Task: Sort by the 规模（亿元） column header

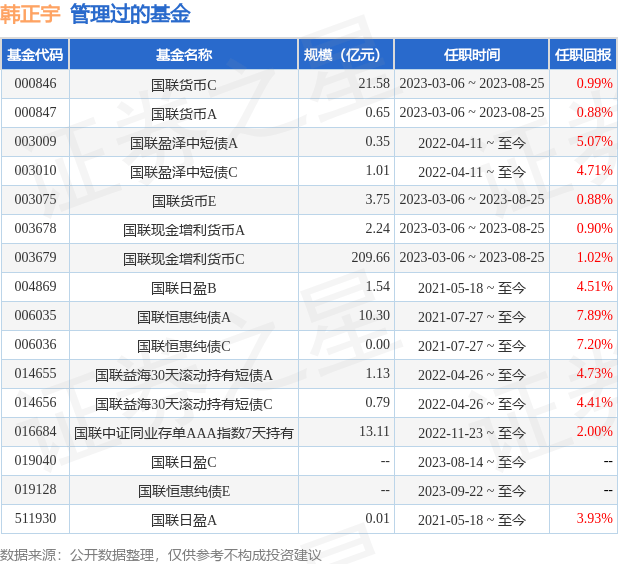Action: 346,55
